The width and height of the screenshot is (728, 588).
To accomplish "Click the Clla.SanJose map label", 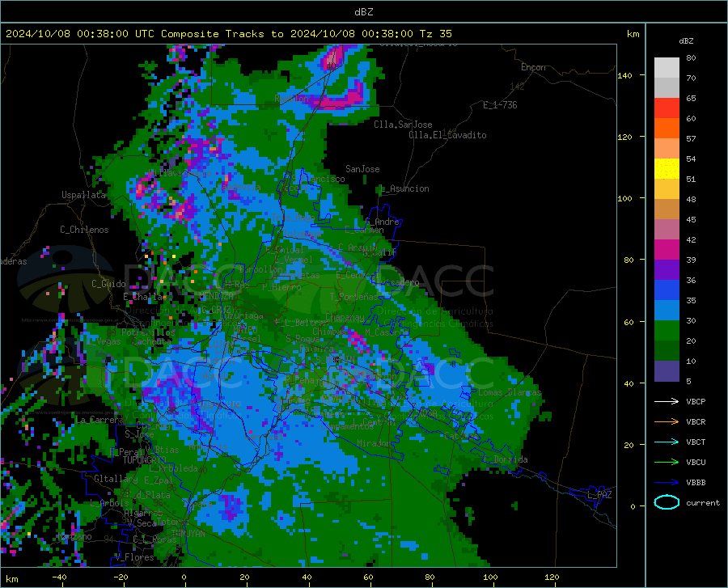I will [403, 125].
